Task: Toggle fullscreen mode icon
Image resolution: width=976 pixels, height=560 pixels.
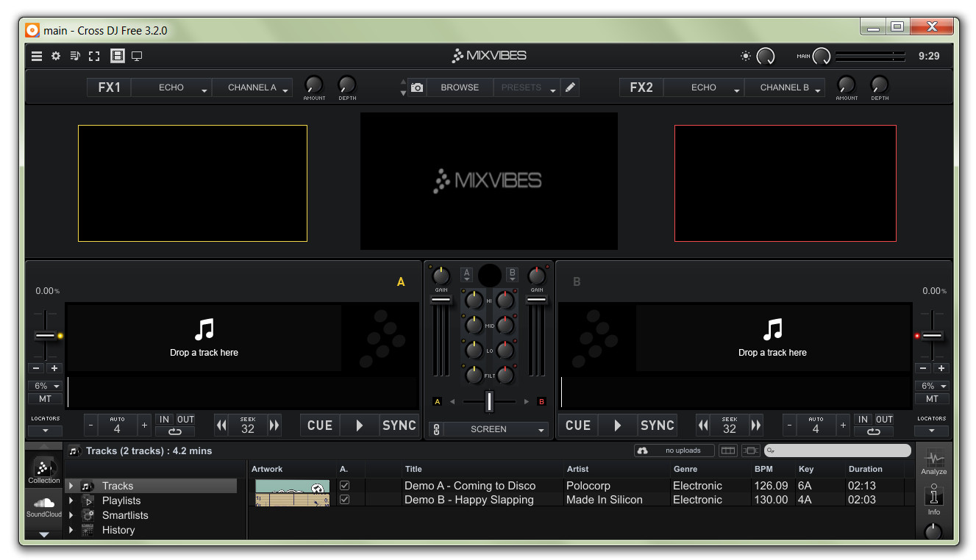Action: [x=94, y=56]
